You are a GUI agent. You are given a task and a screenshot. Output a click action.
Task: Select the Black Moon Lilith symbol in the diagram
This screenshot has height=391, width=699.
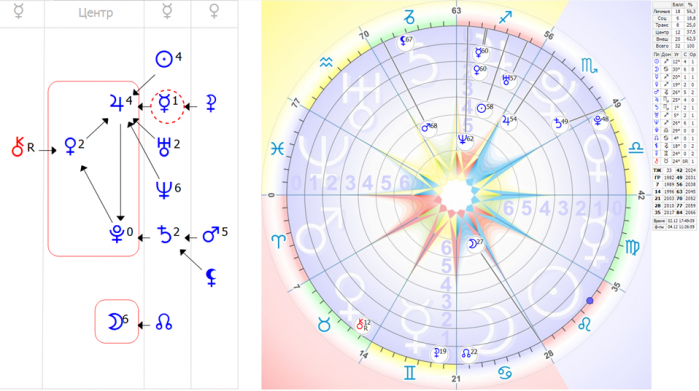coord(211,277)
